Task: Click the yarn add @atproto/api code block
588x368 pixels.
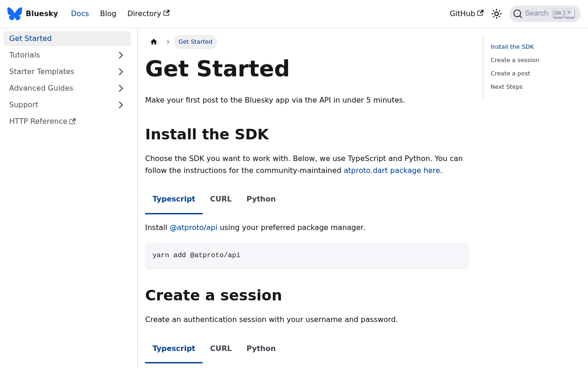Action: click(306, 255)
